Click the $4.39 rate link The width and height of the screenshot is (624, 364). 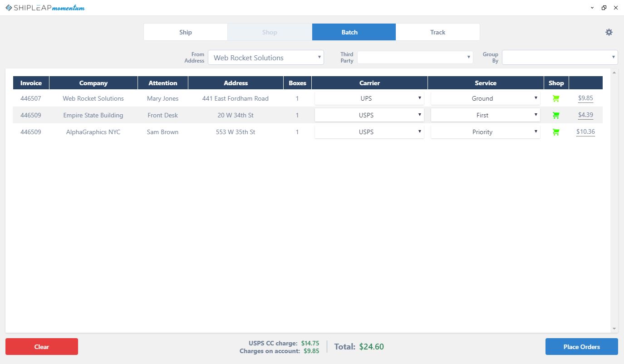585,115
